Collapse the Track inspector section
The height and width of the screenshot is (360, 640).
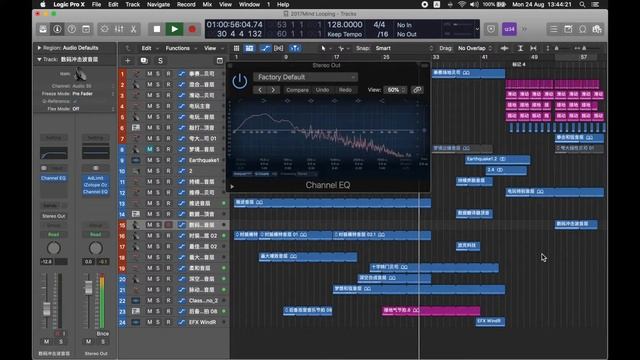pos(39,59)
